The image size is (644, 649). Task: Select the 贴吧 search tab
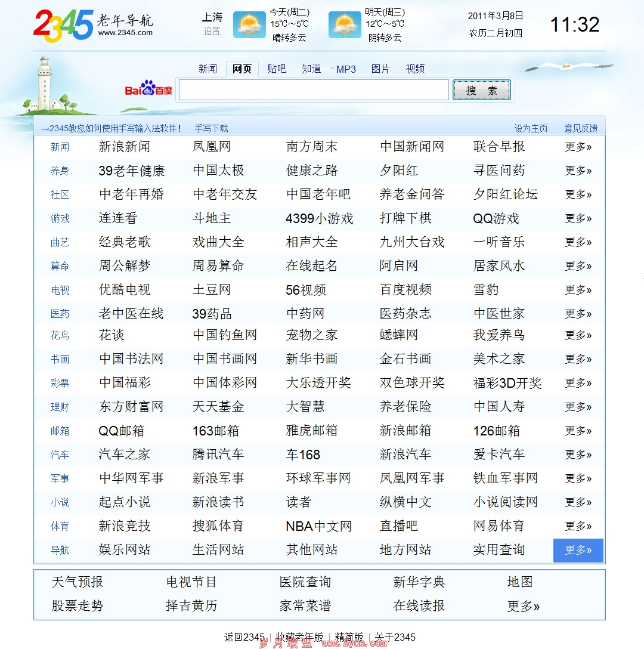coord(277,69)
